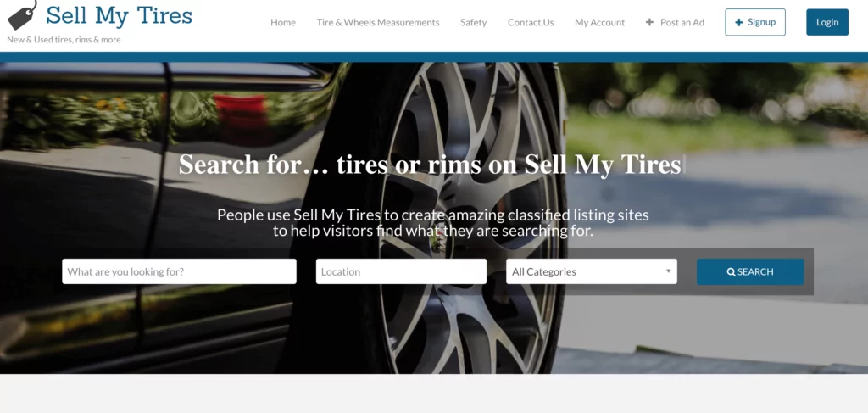Click the magnifying glass search icon
Screen dimensions: 868x413
pyautogui.click(x=732, y=272)
